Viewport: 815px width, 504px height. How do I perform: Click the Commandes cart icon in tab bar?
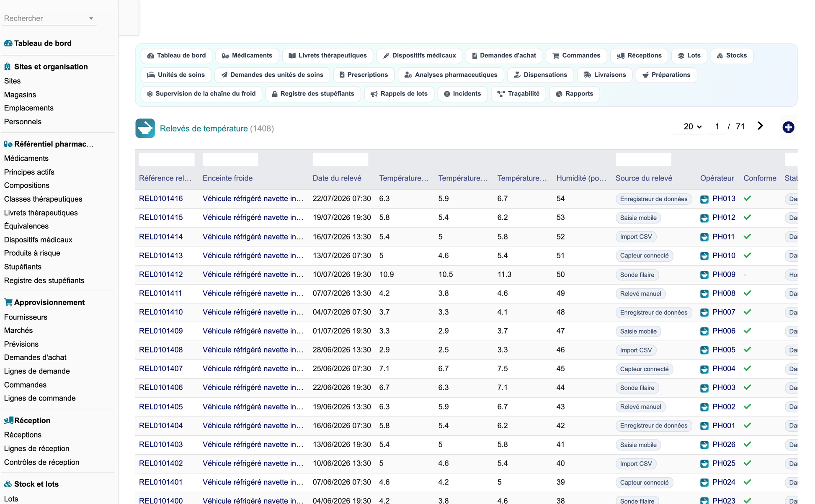point(556,56)
